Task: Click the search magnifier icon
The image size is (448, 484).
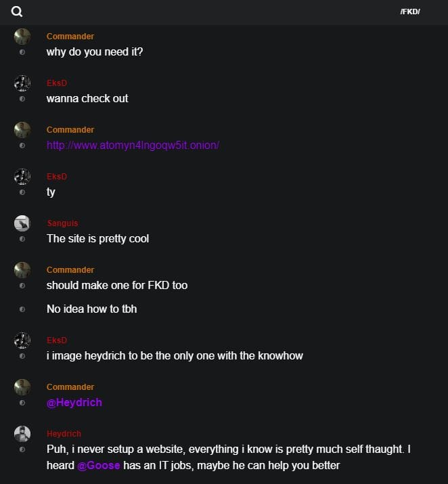Action: point(17,12)
